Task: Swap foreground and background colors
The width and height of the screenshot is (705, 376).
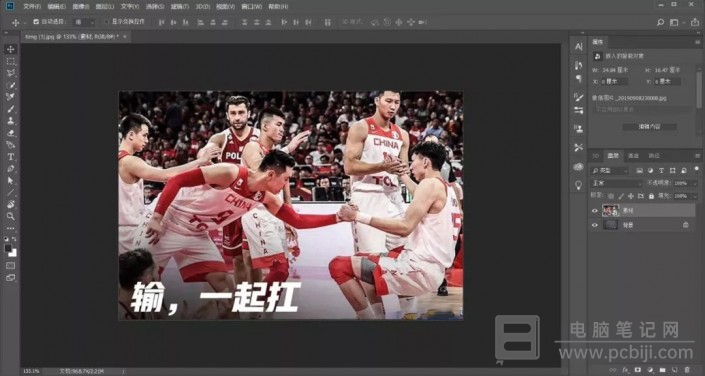Action: tap(14, 239)
